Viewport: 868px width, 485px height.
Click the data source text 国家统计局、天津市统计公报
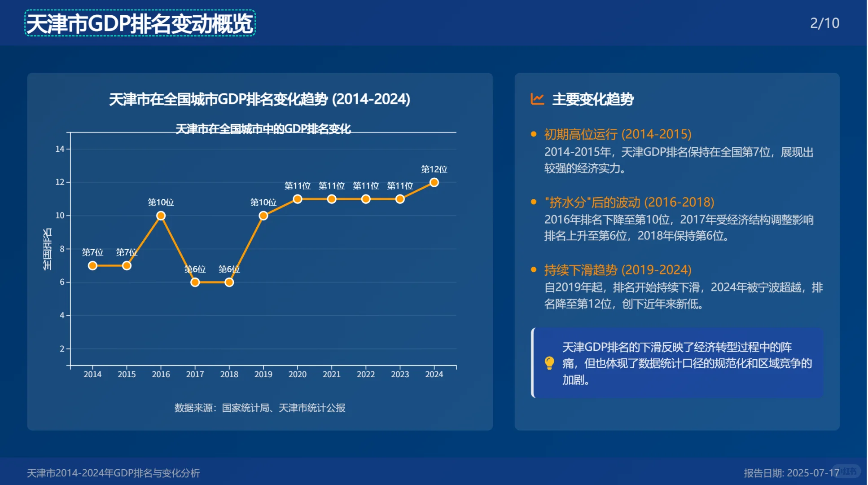pos(262,408)
